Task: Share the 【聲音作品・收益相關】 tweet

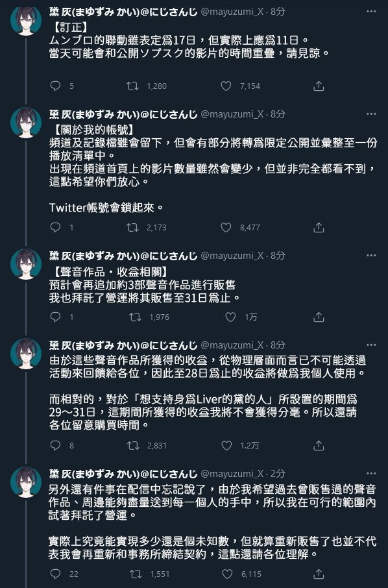Action: [x=319, y=317]
